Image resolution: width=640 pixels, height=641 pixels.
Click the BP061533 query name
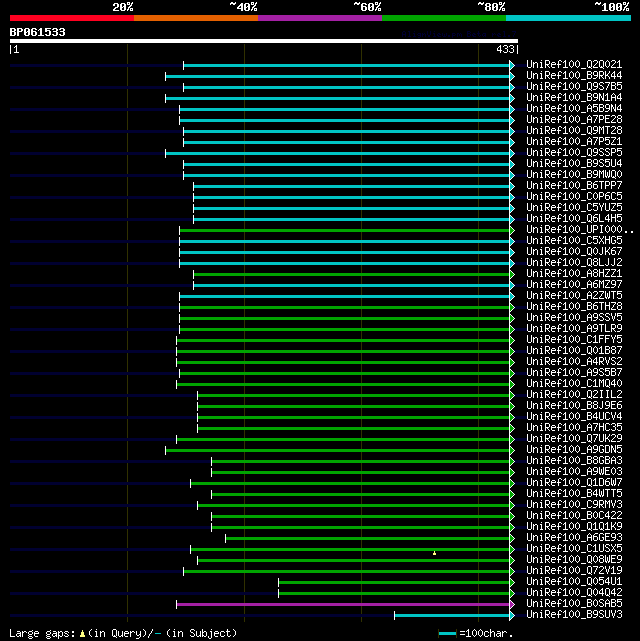tap(37, 32)
